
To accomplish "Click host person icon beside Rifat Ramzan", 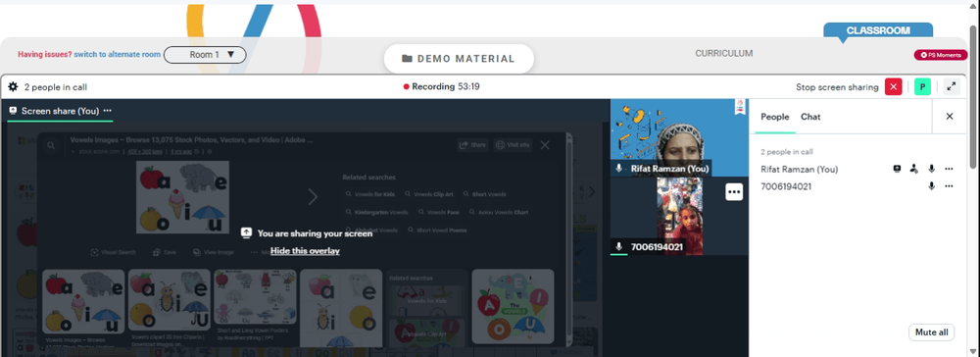I will point(913,169).
